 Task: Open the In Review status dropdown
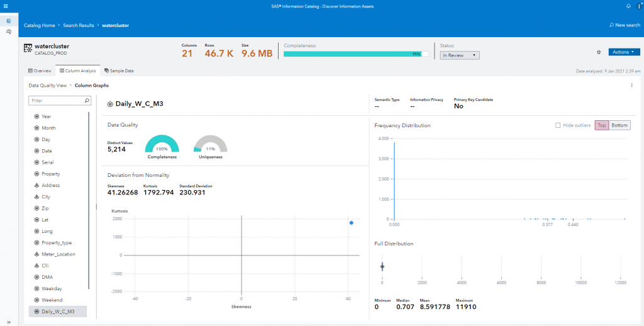pyautogui.click(x=460, y=55)
